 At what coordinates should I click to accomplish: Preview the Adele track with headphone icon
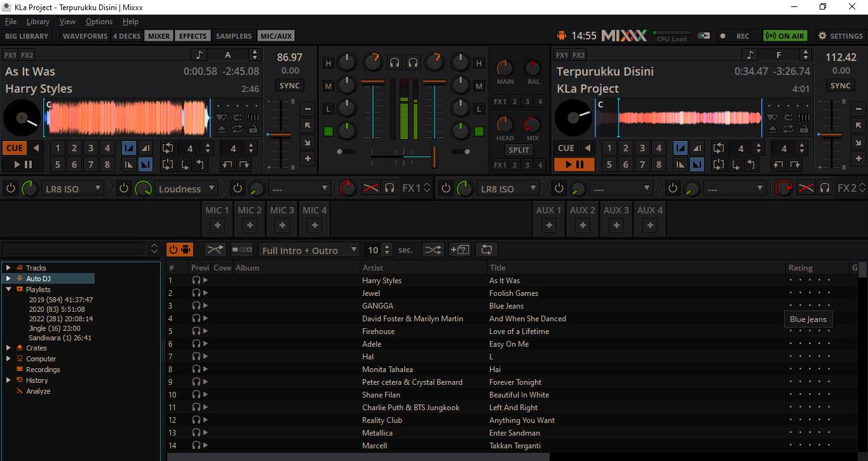196,344
